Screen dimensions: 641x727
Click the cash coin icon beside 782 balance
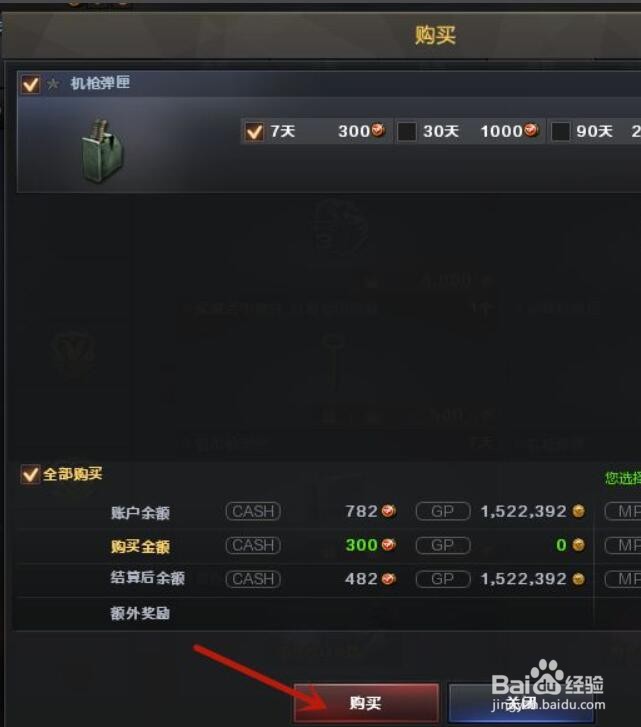[389, 511]
